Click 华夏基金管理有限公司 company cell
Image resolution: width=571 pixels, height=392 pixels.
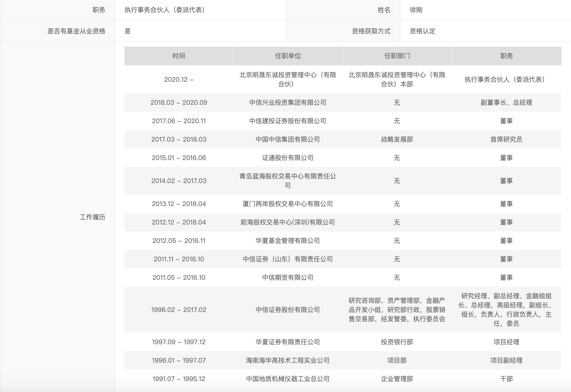288,241
